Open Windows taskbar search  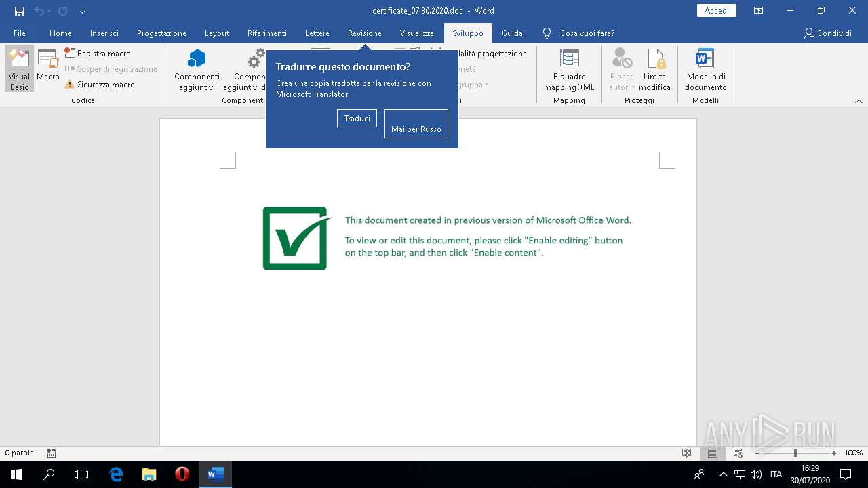49,474
